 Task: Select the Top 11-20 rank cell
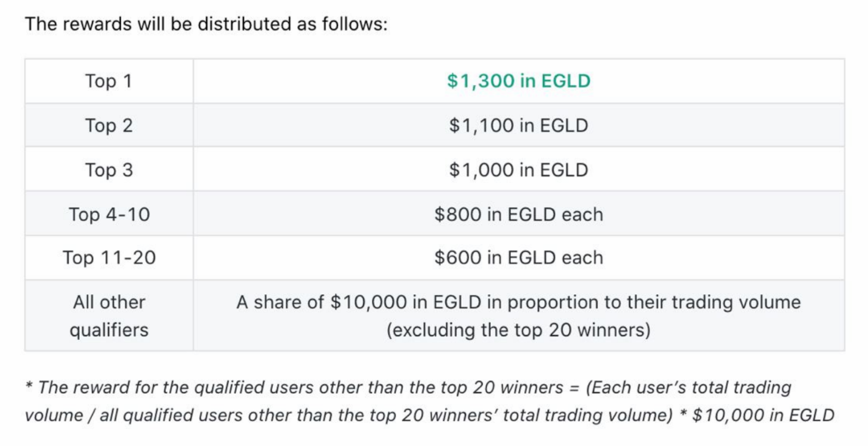coord(109,258)
